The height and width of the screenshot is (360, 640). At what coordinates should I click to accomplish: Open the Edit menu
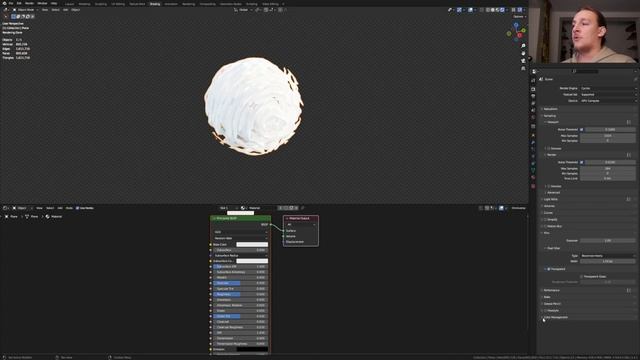click(x=19, y=3)
